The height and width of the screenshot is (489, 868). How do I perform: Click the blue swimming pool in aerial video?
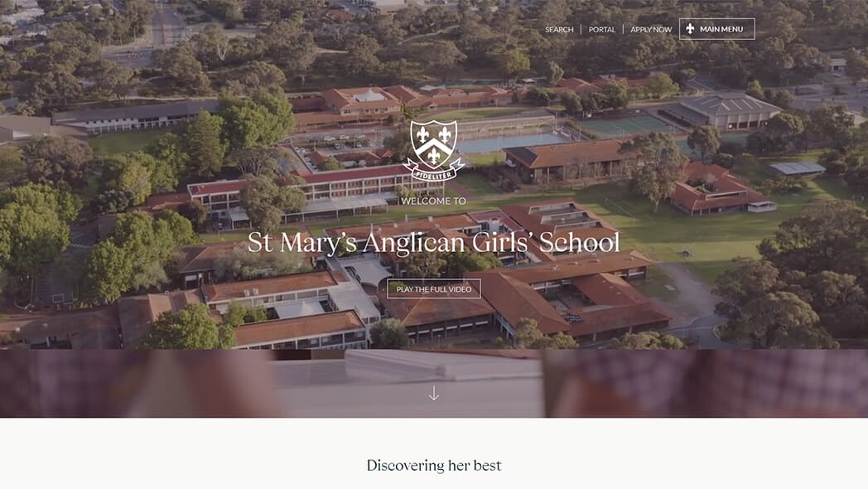point(512,143)
